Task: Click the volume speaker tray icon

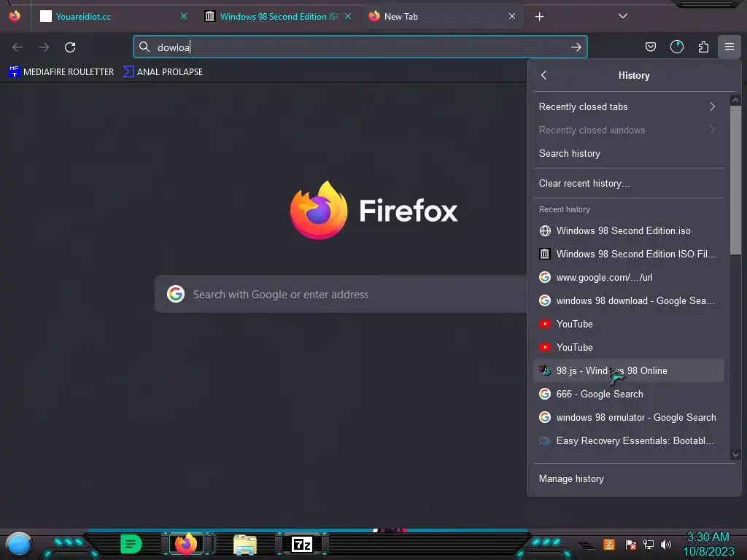Action: [x=666, y=544]
